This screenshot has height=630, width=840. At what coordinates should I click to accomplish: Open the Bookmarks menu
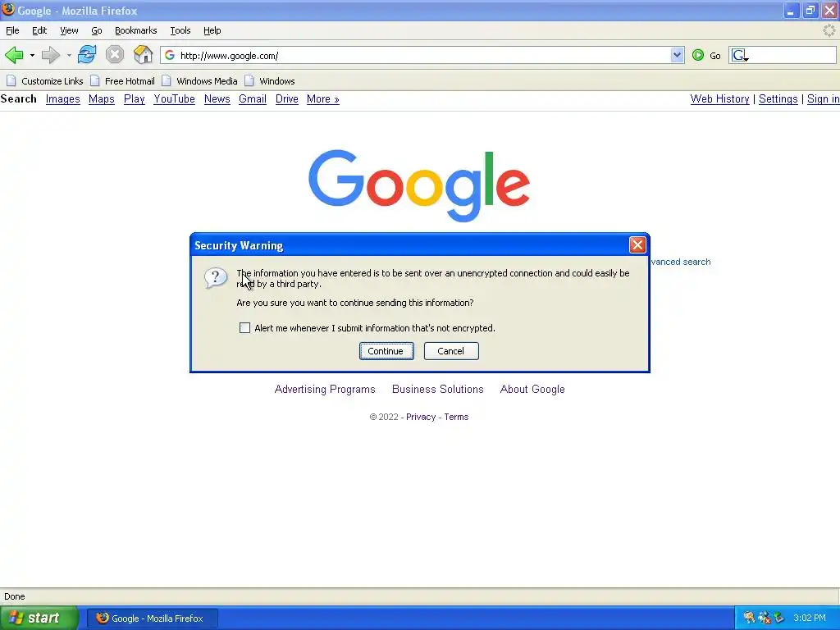[136, 30]
